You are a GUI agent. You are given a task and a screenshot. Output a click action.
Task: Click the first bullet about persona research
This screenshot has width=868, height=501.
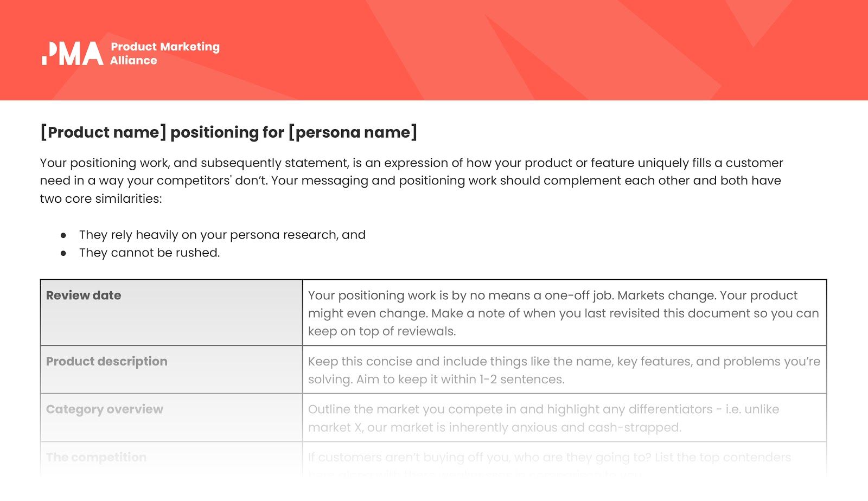click(222, 235)
